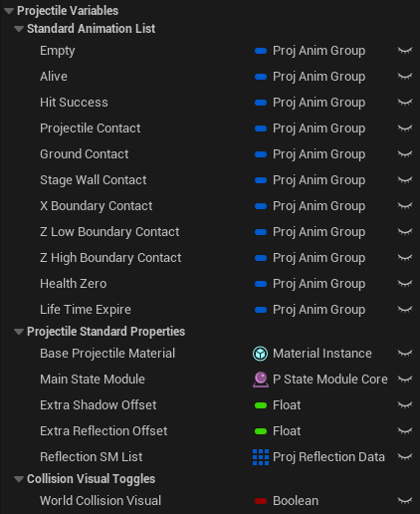Click the green Float pill for Extra Shadow Offset
Screen dimensions: 420x514
[261, 405]
